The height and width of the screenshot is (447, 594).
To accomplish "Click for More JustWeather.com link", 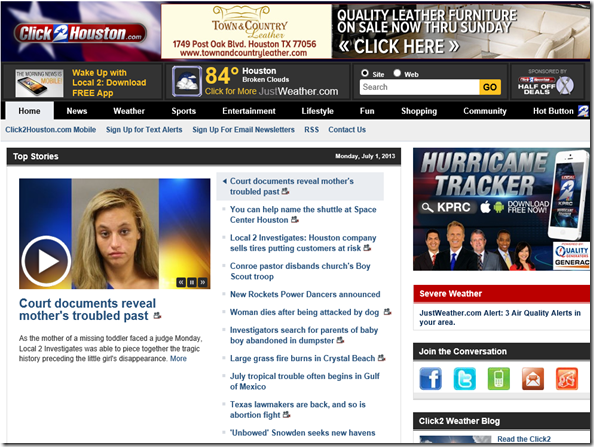I will [x=271, y=91].
